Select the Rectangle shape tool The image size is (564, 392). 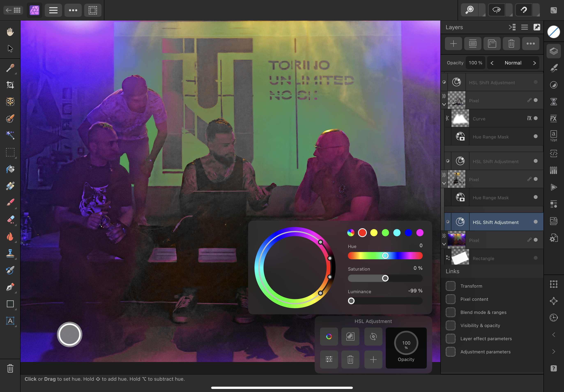[x=10, y=304]
